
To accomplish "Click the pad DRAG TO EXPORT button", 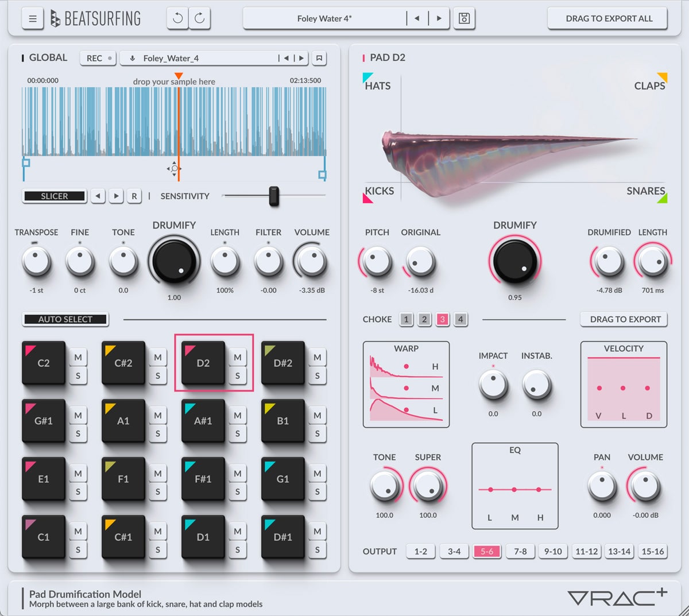I will tap(625, 319).
